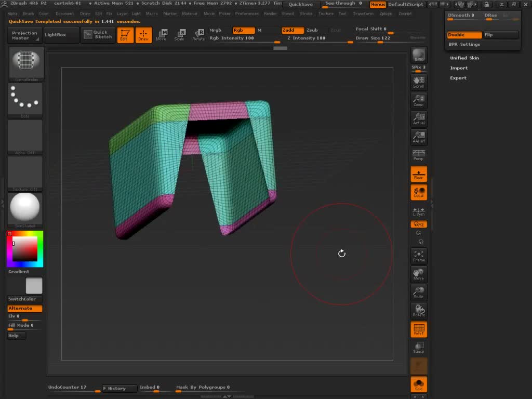Click the secondary gray color swatch
Screen dimensions: 532x399
click(34, 286)
